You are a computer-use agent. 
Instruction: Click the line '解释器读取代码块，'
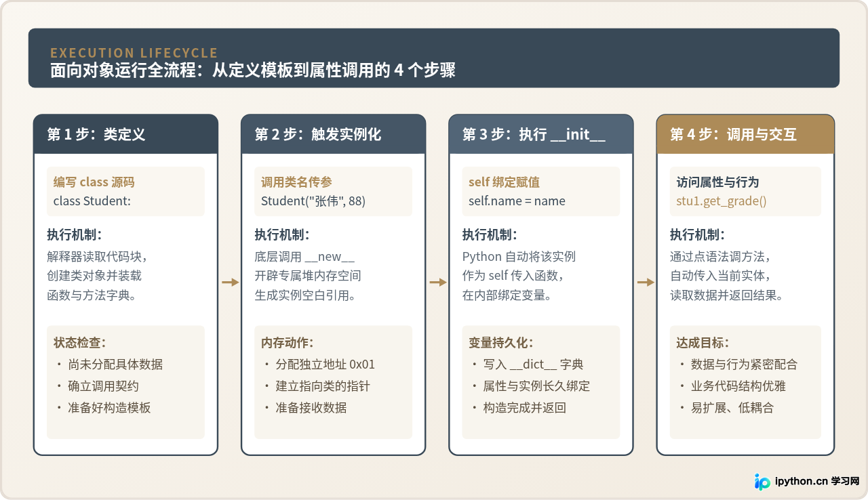coord(98,257)
